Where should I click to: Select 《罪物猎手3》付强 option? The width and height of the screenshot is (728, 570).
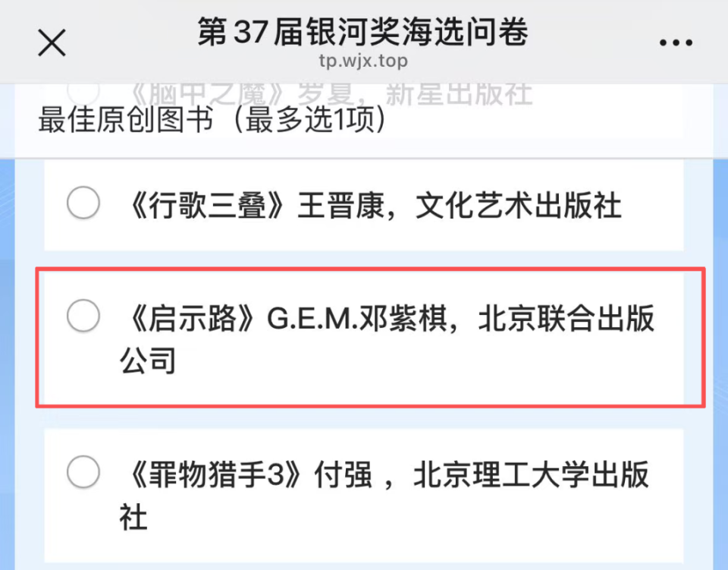83,472
